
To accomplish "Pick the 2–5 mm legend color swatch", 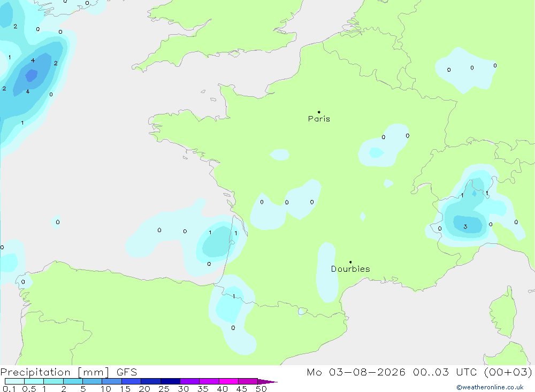I will 73,381.
